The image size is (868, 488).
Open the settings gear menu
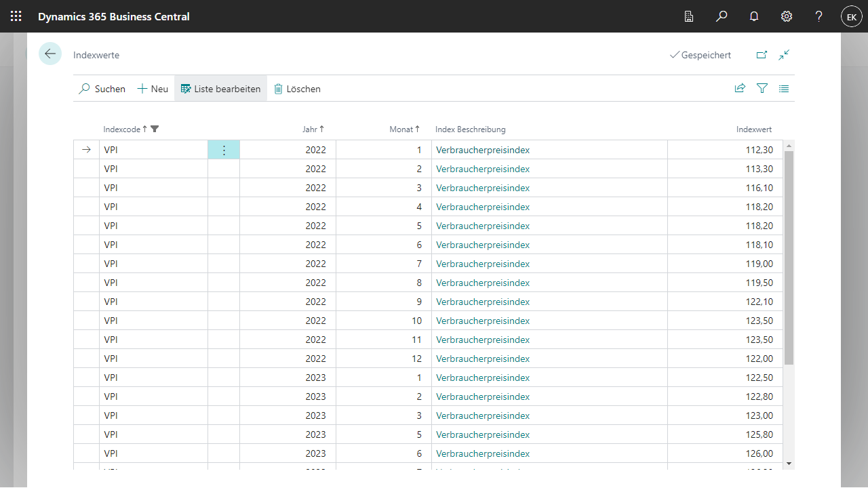click(x=787, y=16)
